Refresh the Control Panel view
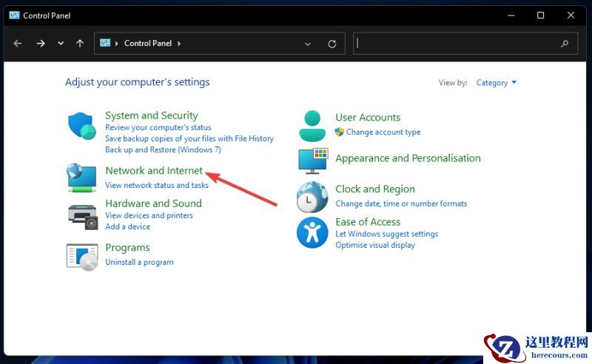 [332, 44]
